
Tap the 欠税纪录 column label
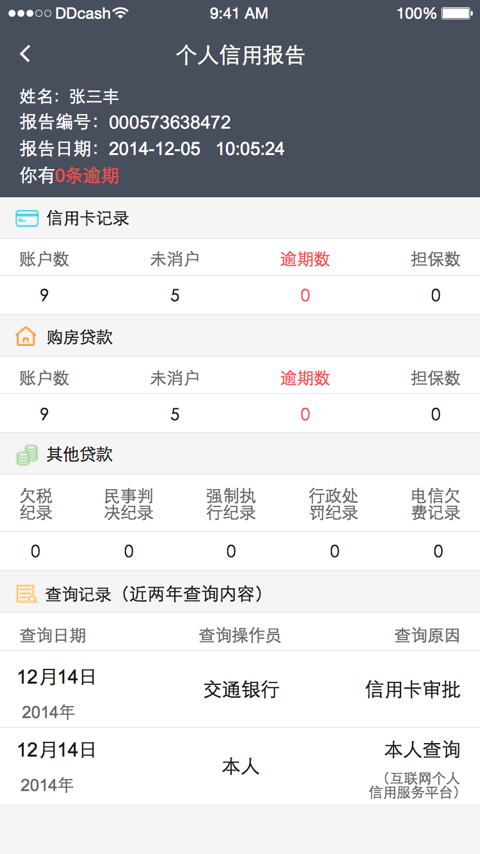pyautogui.click(x=36, y=504)
